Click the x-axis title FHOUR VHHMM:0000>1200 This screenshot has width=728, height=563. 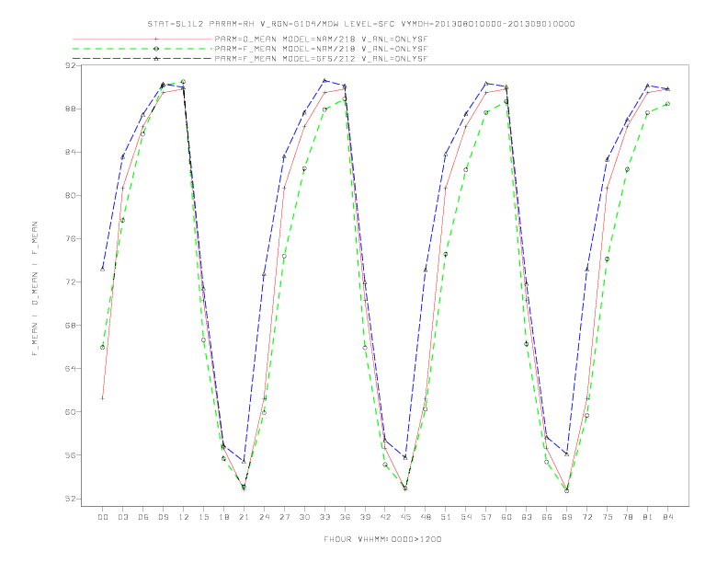pos(382,539)
